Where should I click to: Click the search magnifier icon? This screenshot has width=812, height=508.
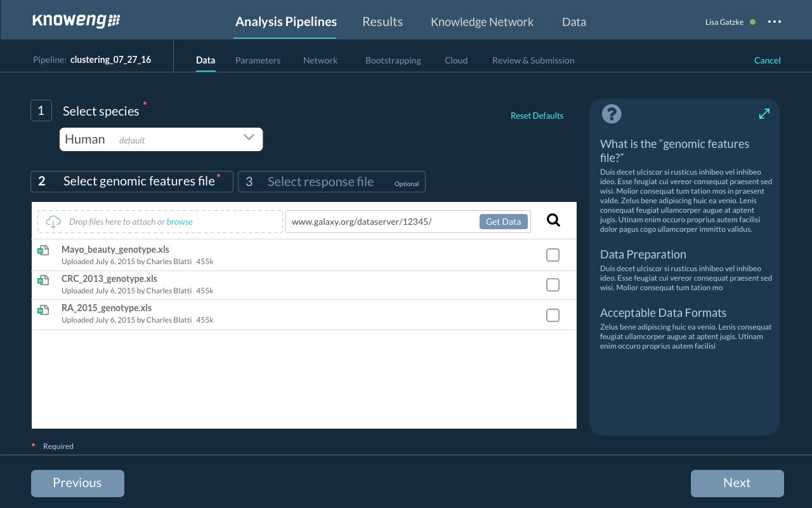click(553, 220)
